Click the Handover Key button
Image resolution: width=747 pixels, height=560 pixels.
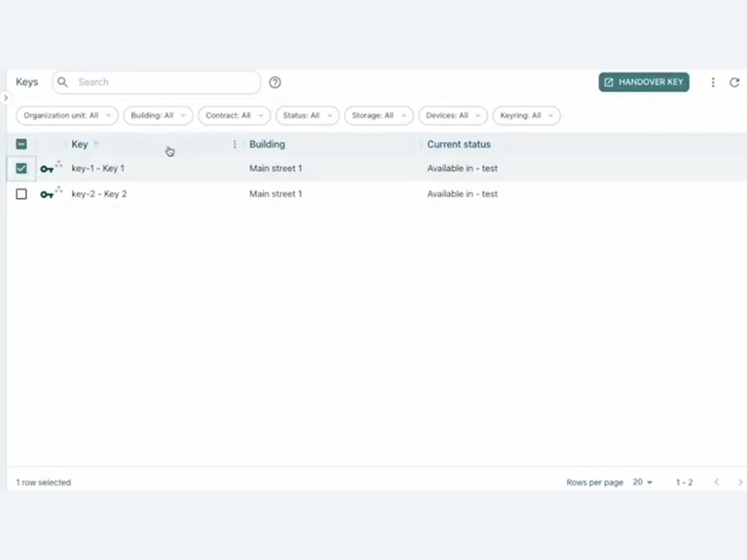644,82
